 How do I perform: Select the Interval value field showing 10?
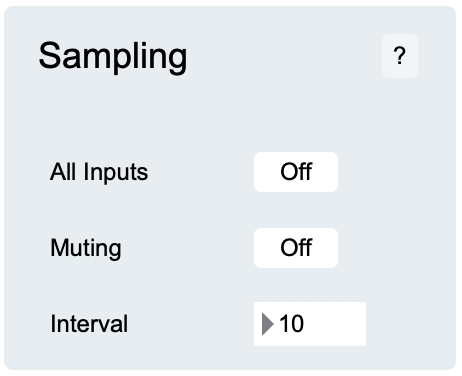310,324
